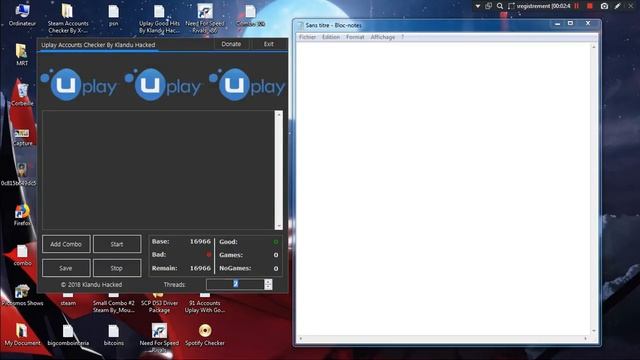Click the Save button

(x=66, y=268)
